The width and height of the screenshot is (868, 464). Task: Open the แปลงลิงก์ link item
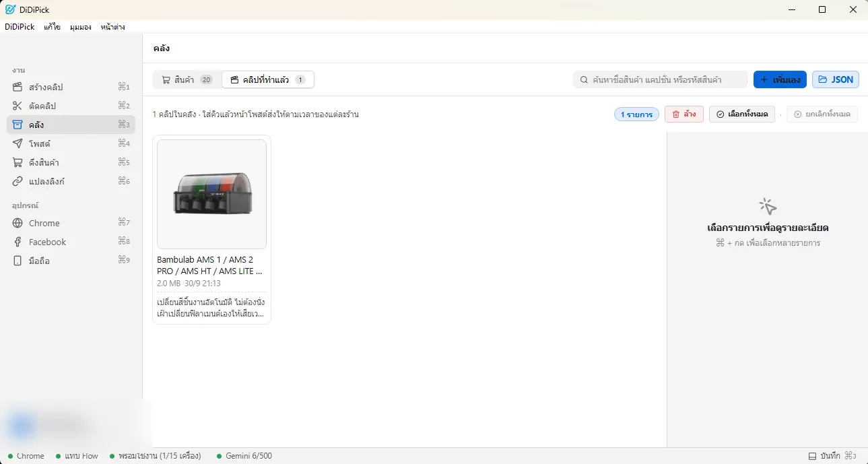(x=71, y=181)
